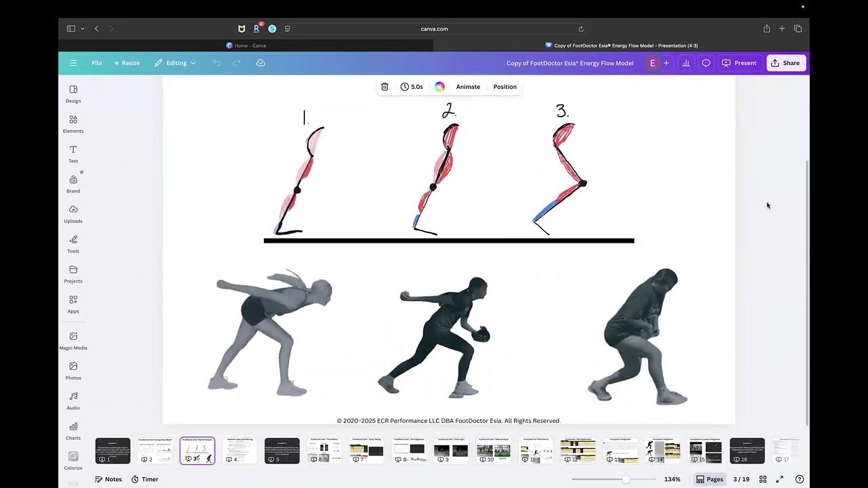Toggle Safari sidebar
Image resolution: width=868 pixels, height=488 pixels.
(71, 28)
